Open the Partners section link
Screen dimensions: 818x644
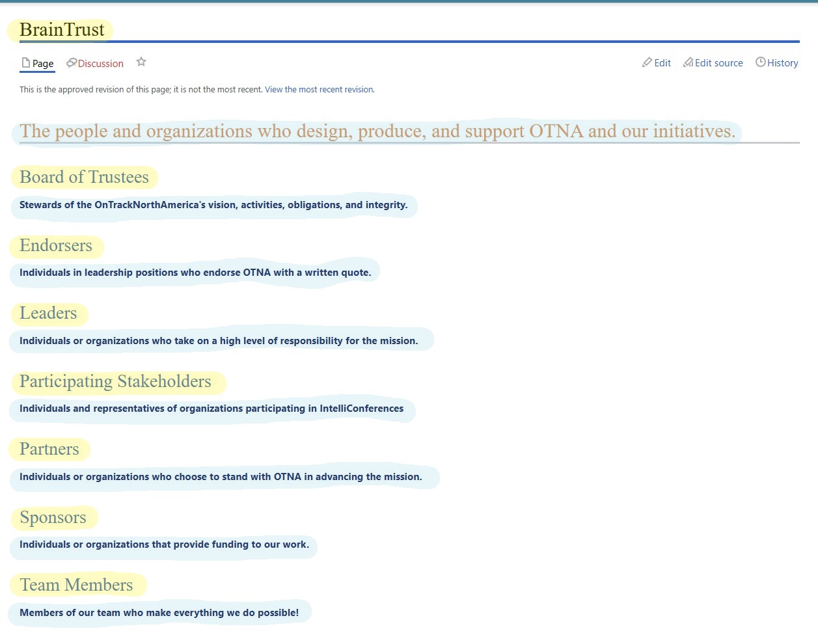pos(49,449)
